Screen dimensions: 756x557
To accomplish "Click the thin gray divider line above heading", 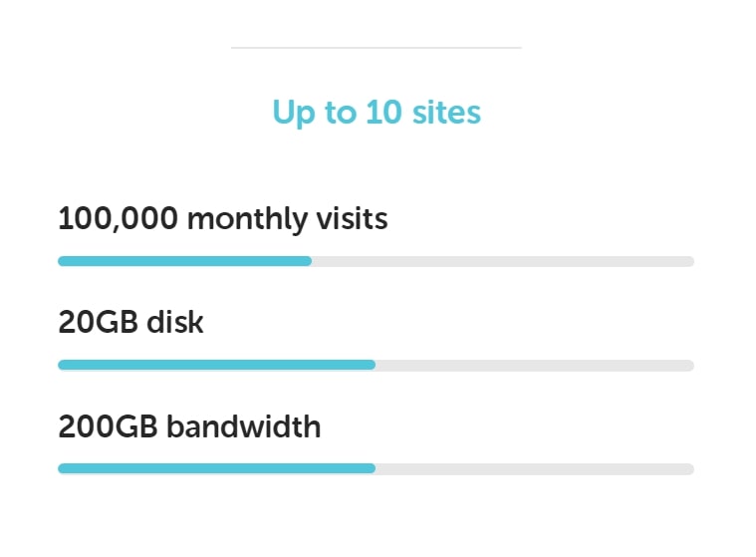I will [x=377, y=48].
